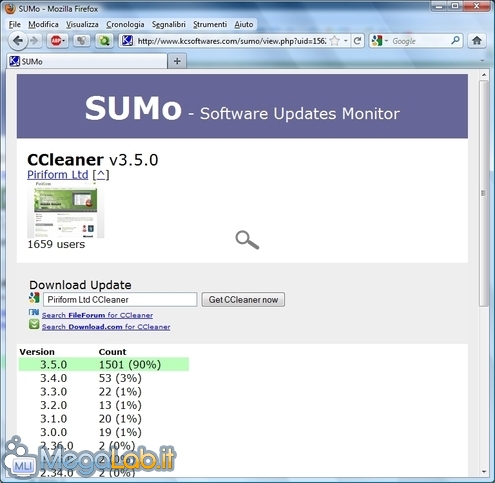Click the CCleaner website screenshot thumbnail

66,210
